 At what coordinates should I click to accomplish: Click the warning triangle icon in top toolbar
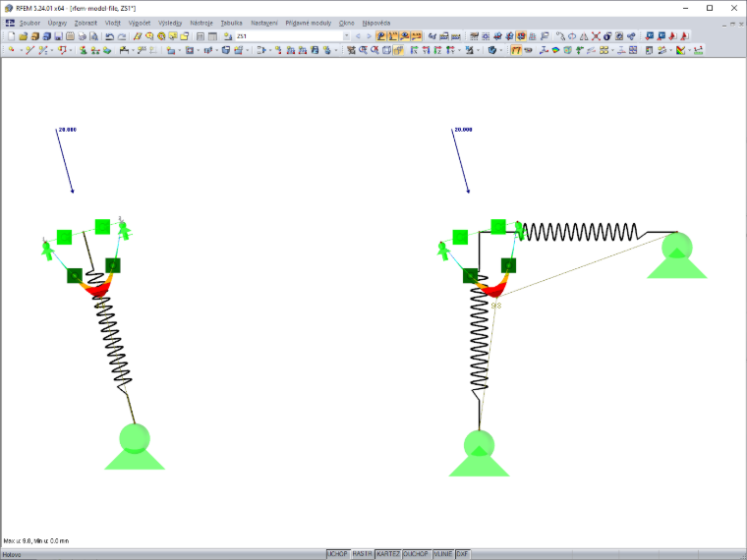point(584,36)
